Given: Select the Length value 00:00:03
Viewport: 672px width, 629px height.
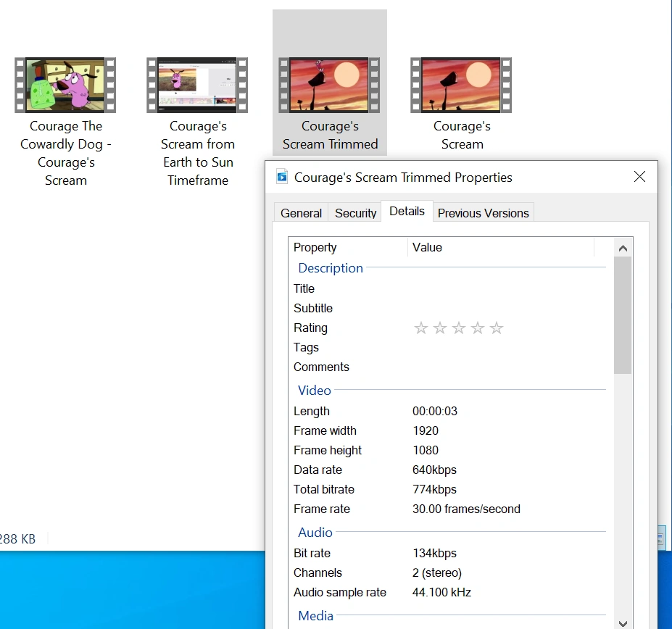Looking at the screenshot, I should [434, 412].
